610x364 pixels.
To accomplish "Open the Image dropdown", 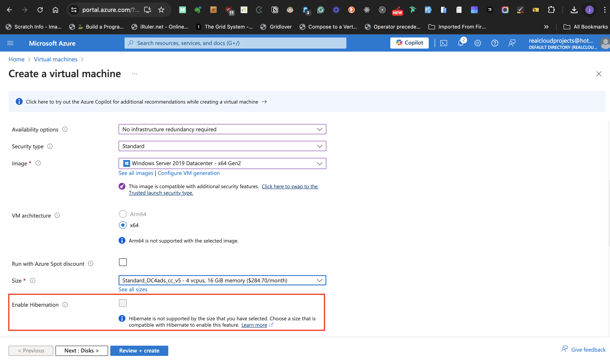I will 222,163.
